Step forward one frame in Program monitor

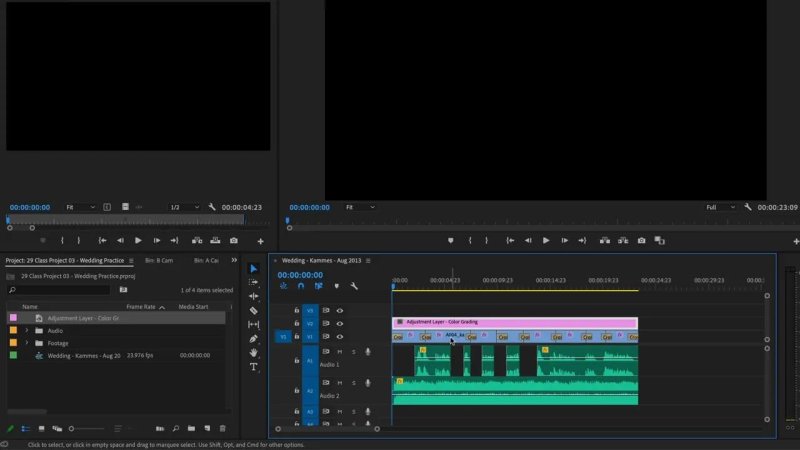(x=564, y=240)
